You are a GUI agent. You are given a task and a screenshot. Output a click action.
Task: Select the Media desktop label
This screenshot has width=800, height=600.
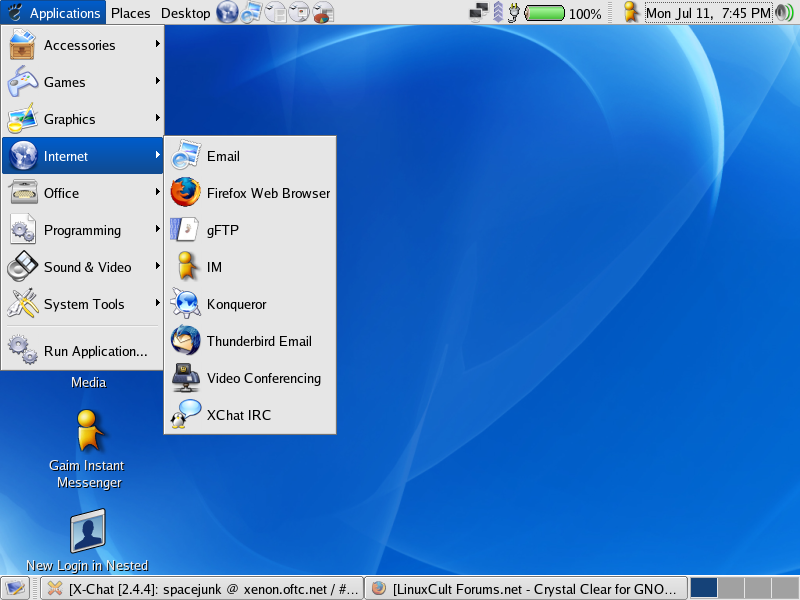click(x=89, y=382)
